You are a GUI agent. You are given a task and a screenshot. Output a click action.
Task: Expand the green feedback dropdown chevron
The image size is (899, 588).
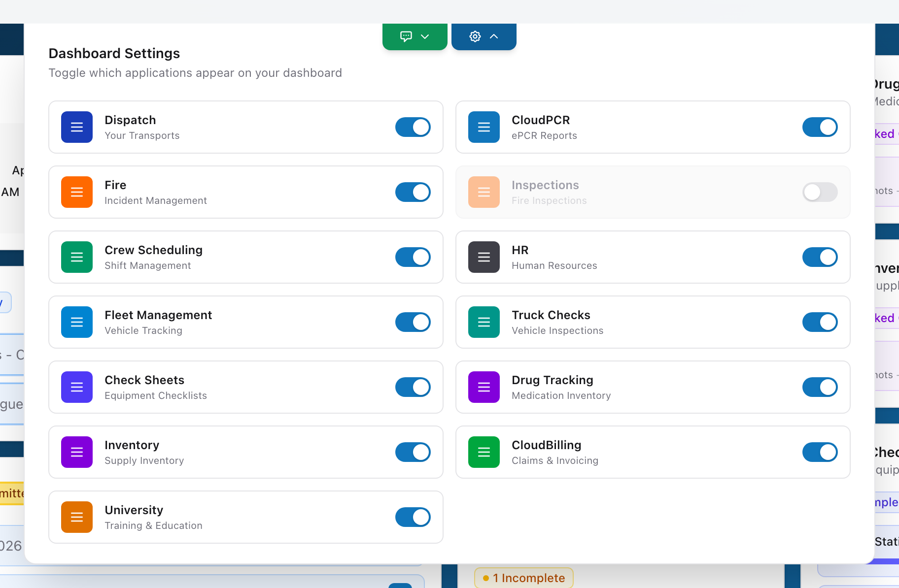[x=425, y=36]
